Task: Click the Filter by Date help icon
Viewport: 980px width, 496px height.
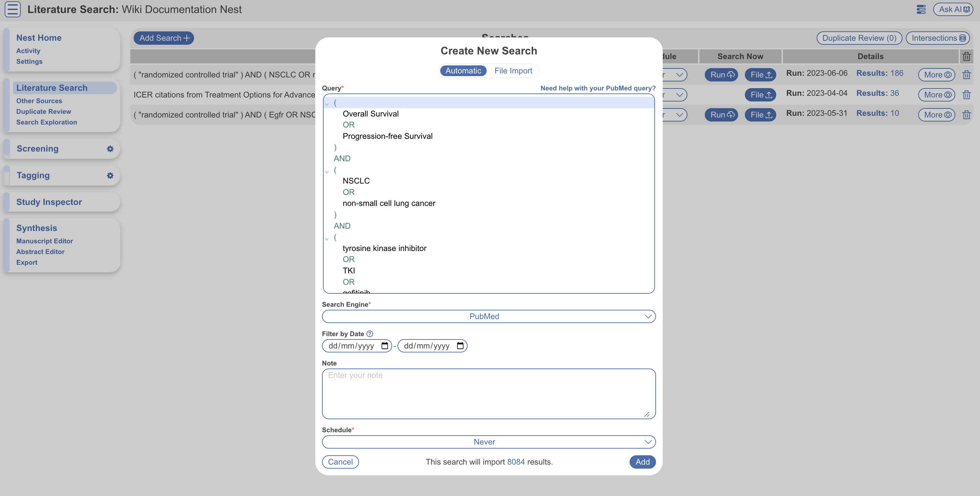Action: tap(369, 334)
